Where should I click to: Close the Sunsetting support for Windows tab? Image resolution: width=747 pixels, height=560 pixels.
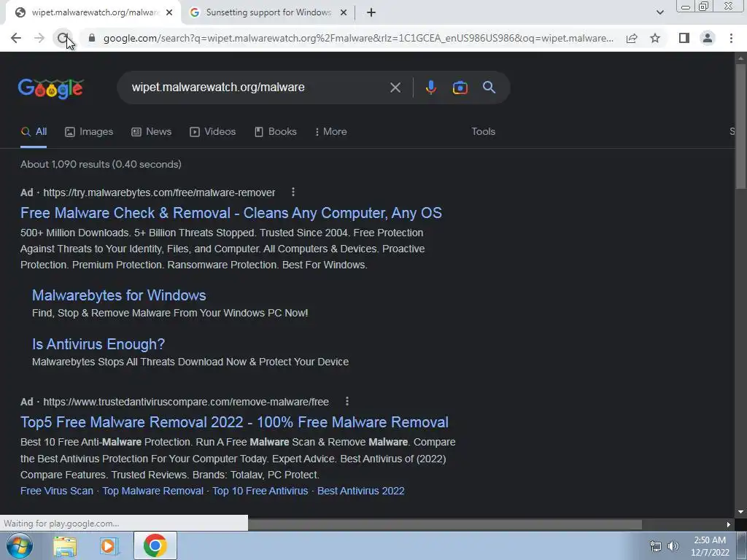point(344,12)
